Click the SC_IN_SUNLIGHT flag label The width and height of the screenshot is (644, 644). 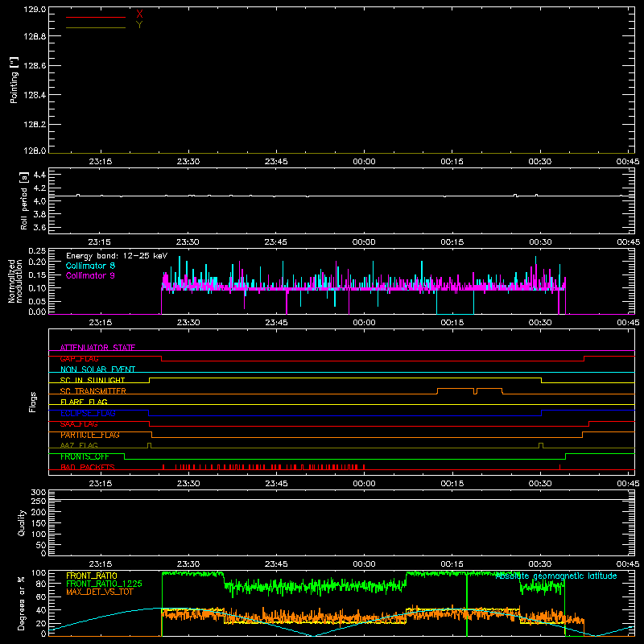[x=93, y=380]
